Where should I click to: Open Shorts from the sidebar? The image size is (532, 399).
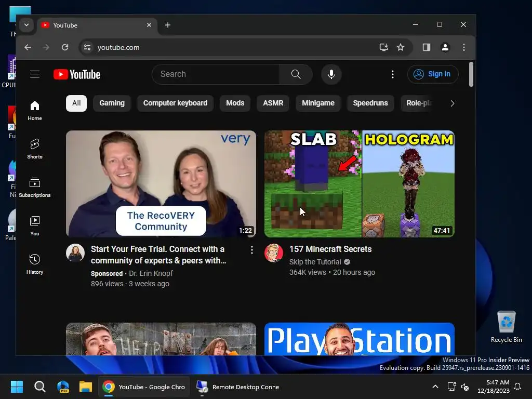(35, 149)
